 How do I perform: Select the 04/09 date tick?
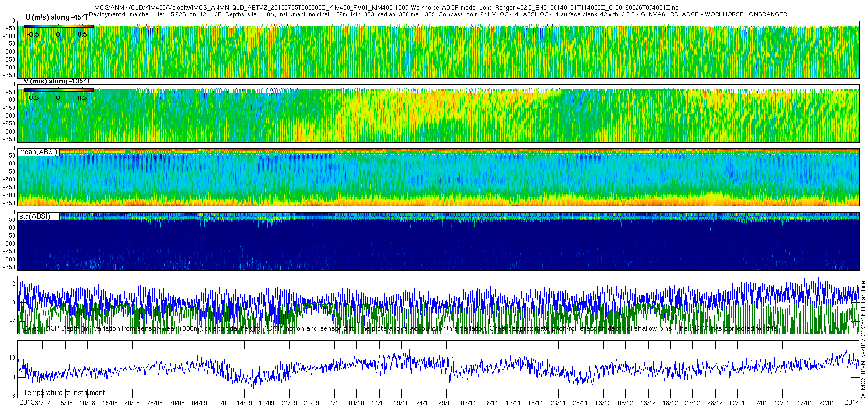tap(200, 403)
